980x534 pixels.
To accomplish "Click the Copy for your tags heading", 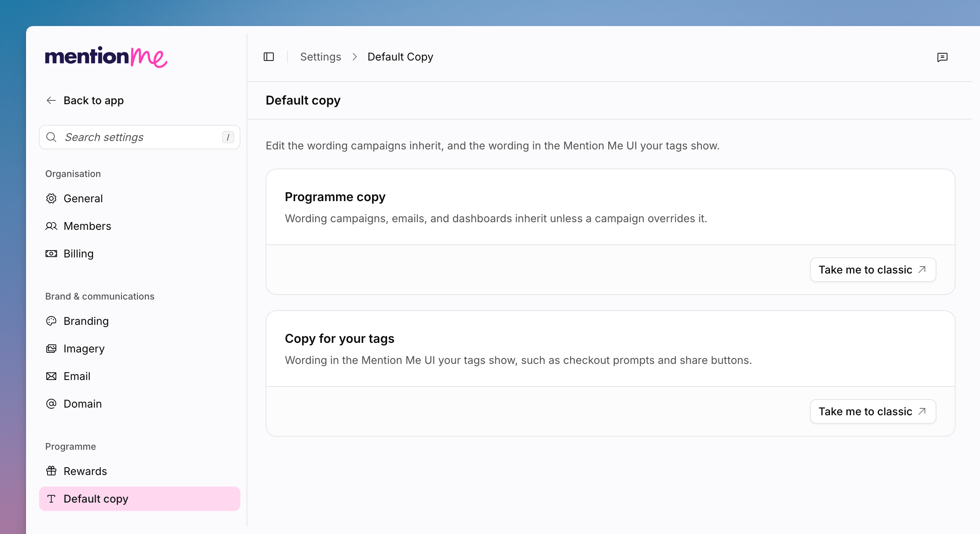I will click(x=340, y=339).
